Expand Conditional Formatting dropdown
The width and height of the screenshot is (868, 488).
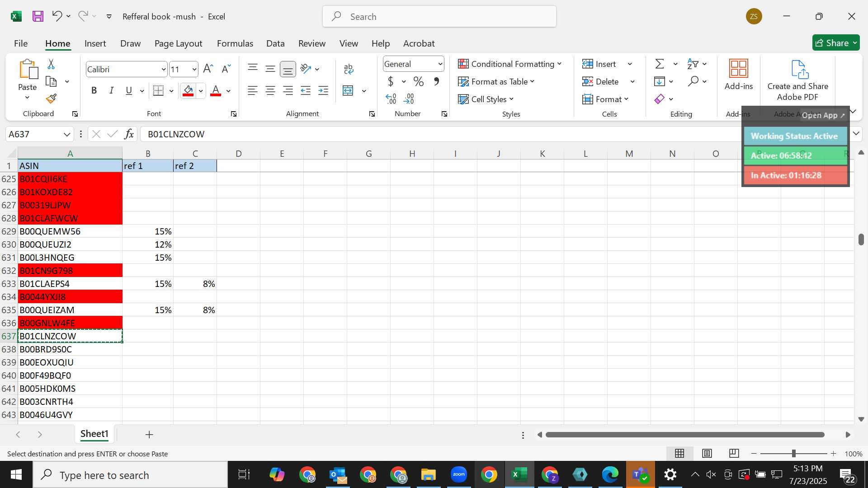pyautogui.click(x=560, y=64)
